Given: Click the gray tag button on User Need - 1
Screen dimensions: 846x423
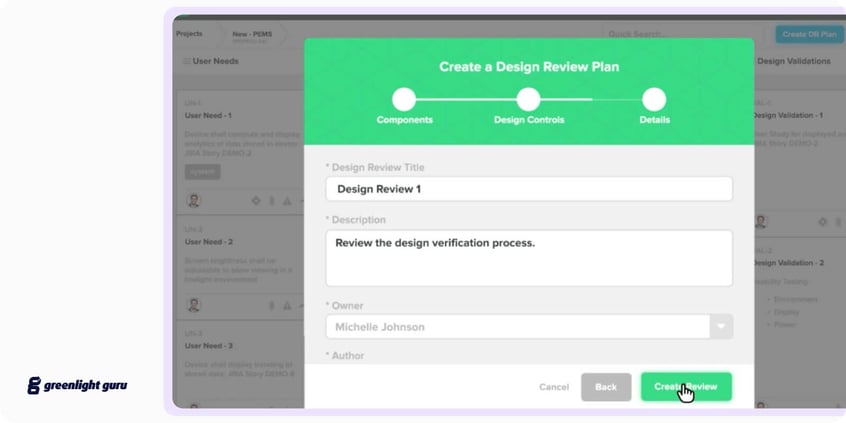Looking at the screenshot, I should [202, 172].
